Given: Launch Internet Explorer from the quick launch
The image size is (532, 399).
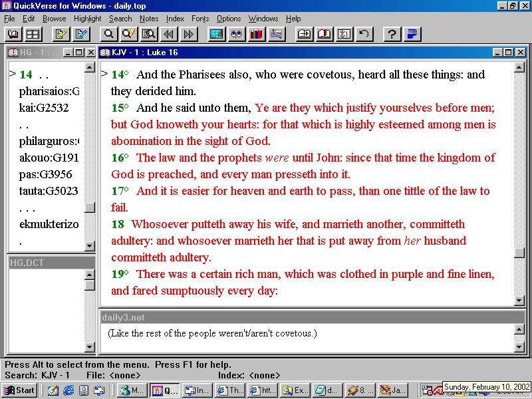Looking at the screenshot, I should click(68, 390).
